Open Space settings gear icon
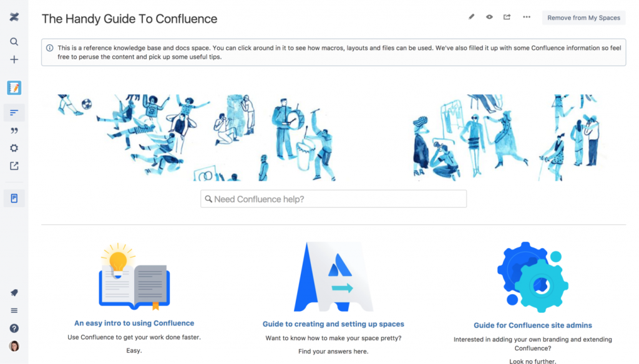The image size is (639, 364). click(x=14, y=148)
